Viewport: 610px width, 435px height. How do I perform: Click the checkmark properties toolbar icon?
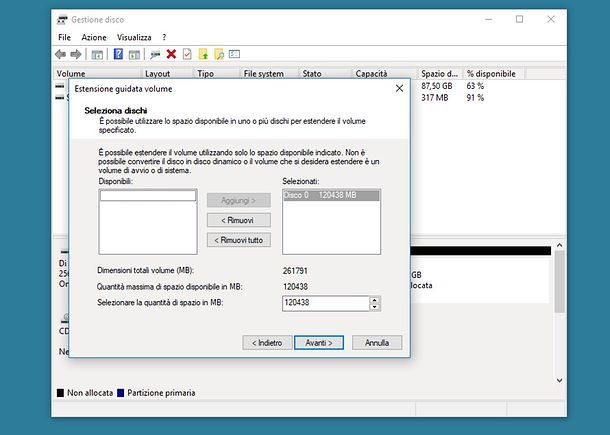[187, 54]
